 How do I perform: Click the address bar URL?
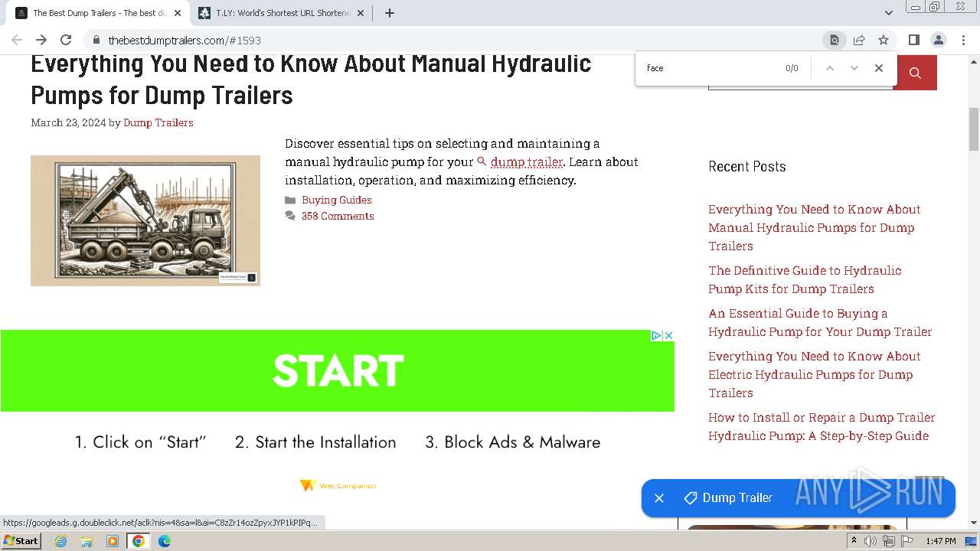pos(185,41)
